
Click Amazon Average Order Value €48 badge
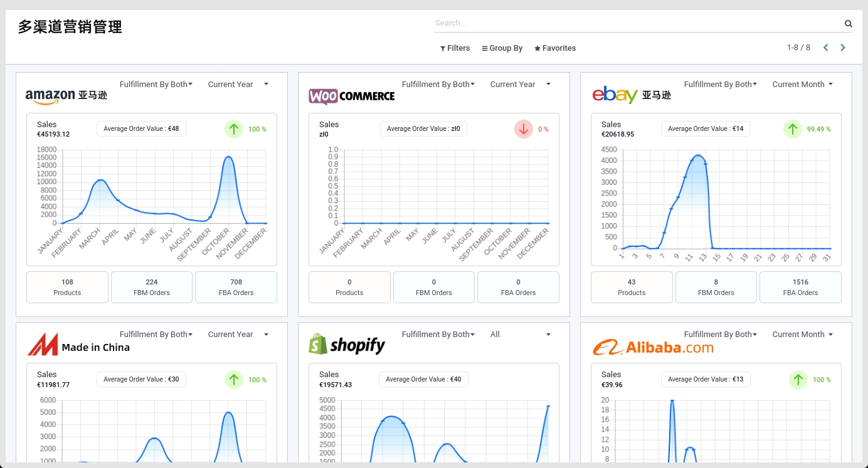point(141,129)
